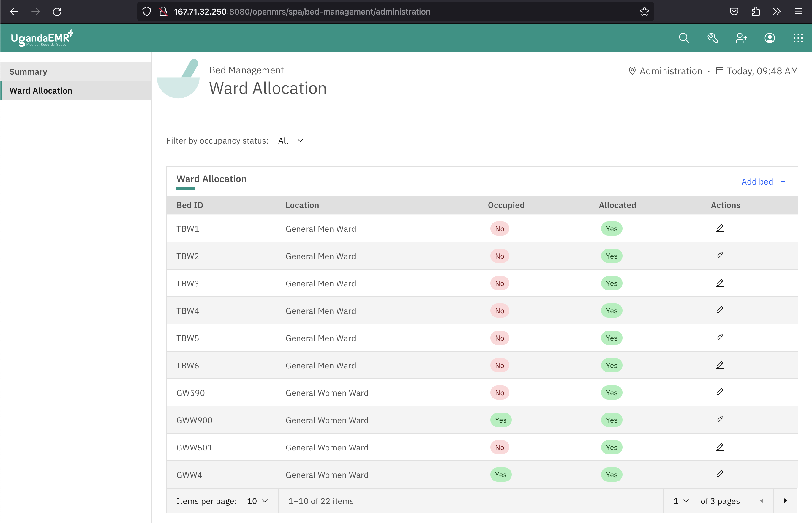Edit bed GWW4 with pencil icon
812x523 pixels.
720,474
